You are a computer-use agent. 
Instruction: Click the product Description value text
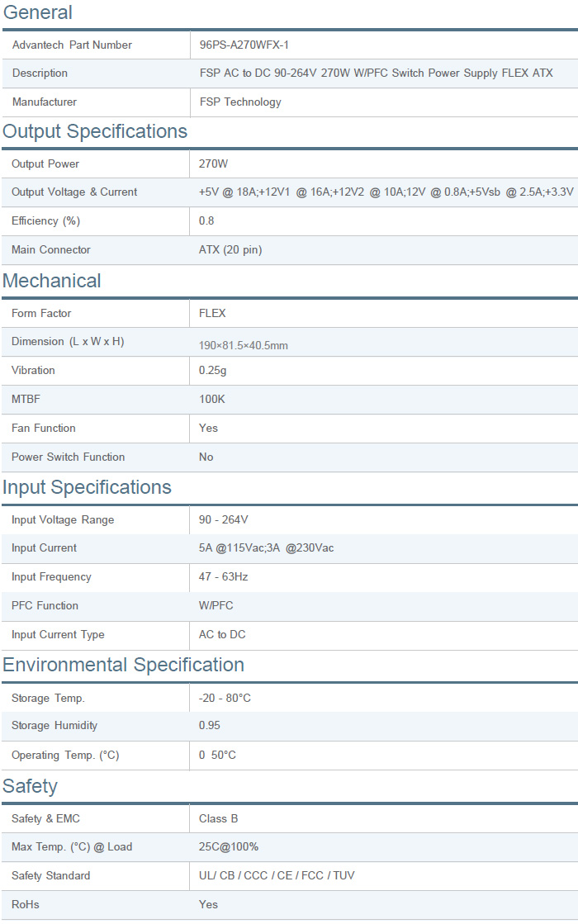pyautogui.click(x=376, y=73)
